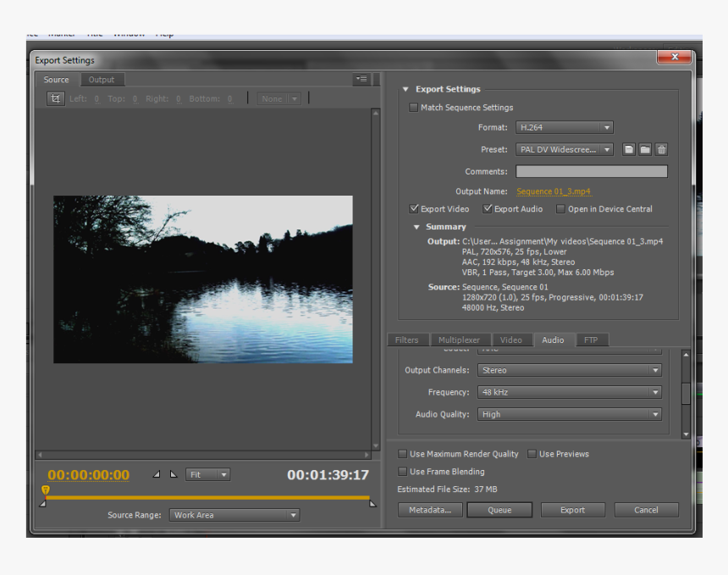
Task: Enable Match Sequence Settings
Action: [413, 107]
